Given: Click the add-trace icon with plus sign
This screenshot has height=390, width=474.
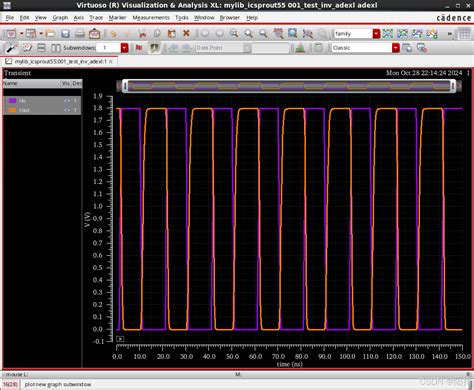Looking at the screenshot, I should tap(432, 33).
